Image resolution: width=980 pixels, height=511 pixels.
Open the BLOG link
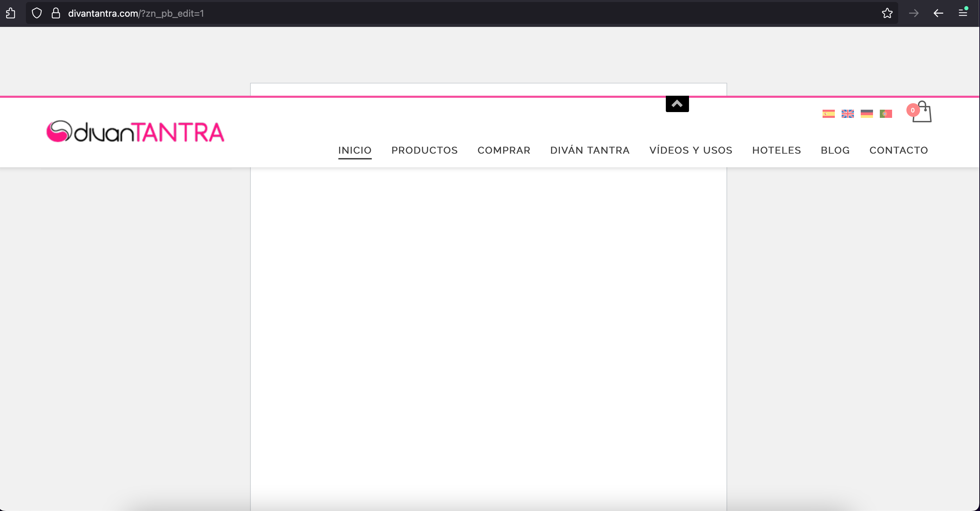(835, 150)
